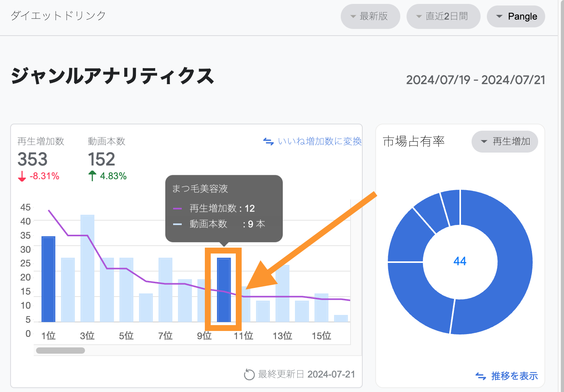
Task: Click the 44 value in donut center
Action: (x=460, y=261)
